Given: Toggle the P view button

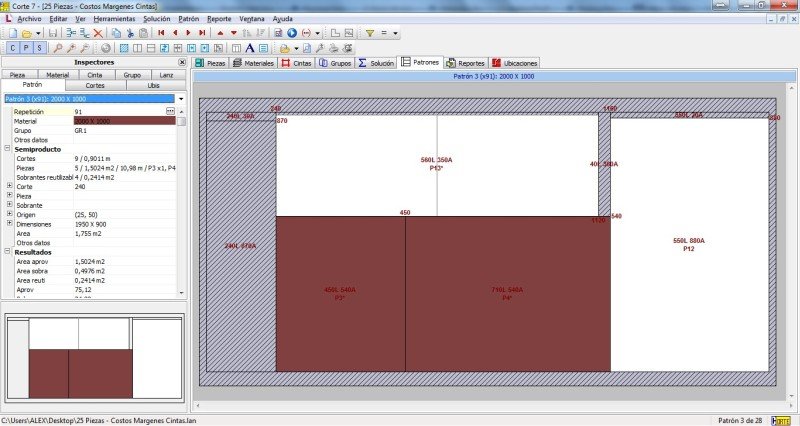Looking at the screenshot, I should pyautogui.click(x=26, y=48).
